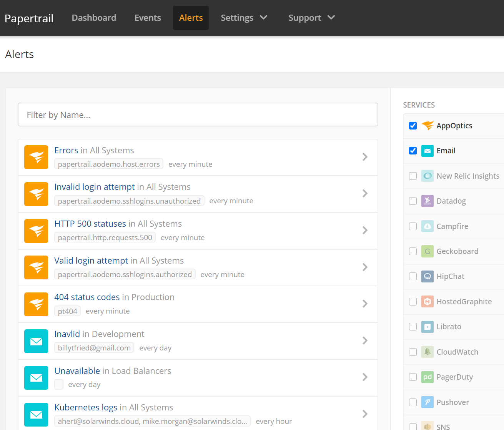Enable the New Relic Insights filter checkbox

point(413,176)
